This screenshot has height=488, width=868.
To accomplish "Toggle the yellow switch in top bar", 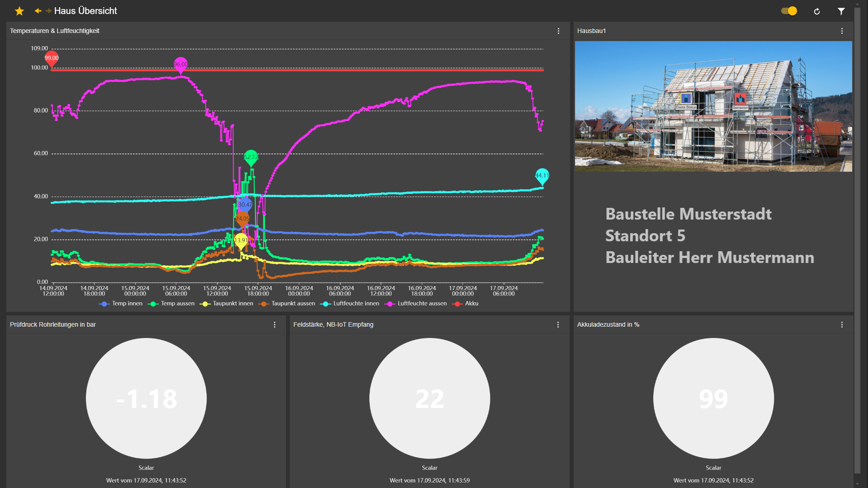I will pos(789,11).
